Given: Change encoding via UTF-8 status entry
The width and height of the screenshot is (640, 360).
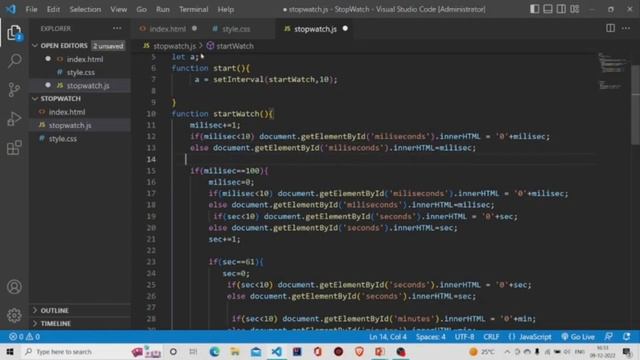Looking at the screenshot, I should click(464, 337).
